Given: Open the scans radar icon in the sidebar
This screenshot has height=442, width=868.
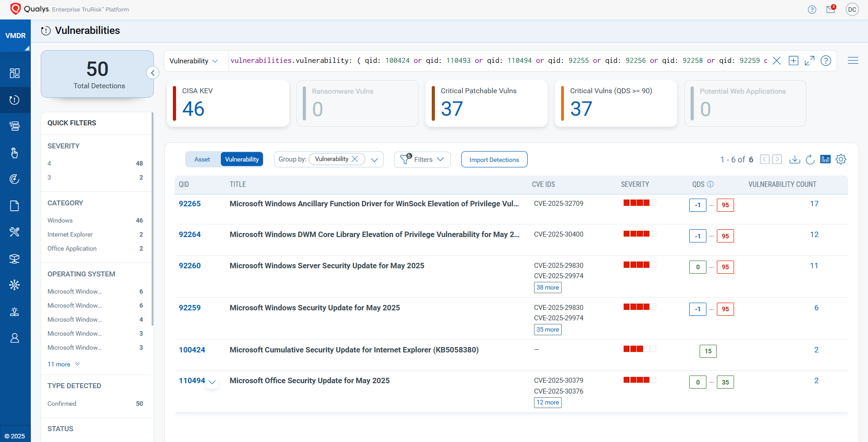Looking at the screenshot, I should [x=14, y=179].
